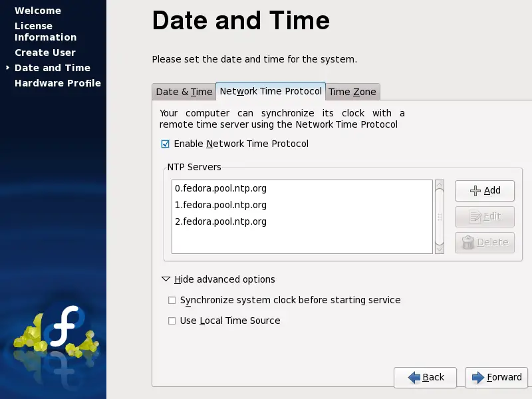The height and width of the screenshot is (399, 532).
Task: Select 0.fedora.pool.ntp.org server row
Action: [x=302, y=188]
